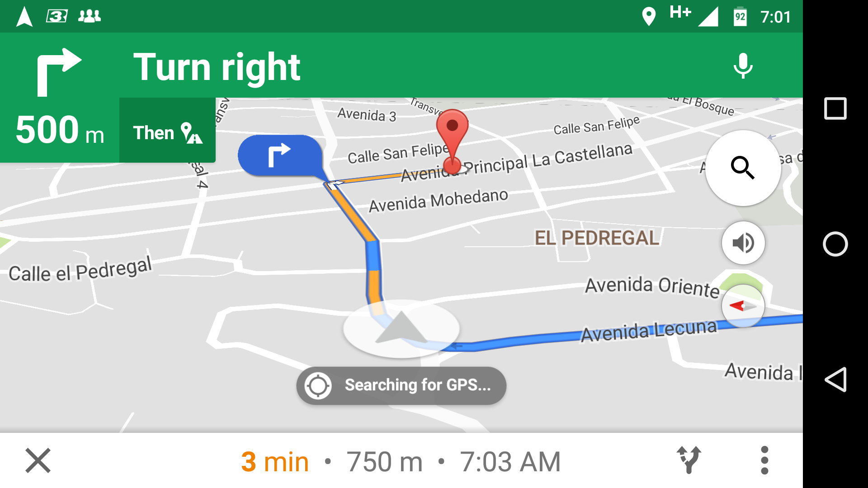Close the current navigation session
Screen dimensions: 868x488
coord(38,460)
